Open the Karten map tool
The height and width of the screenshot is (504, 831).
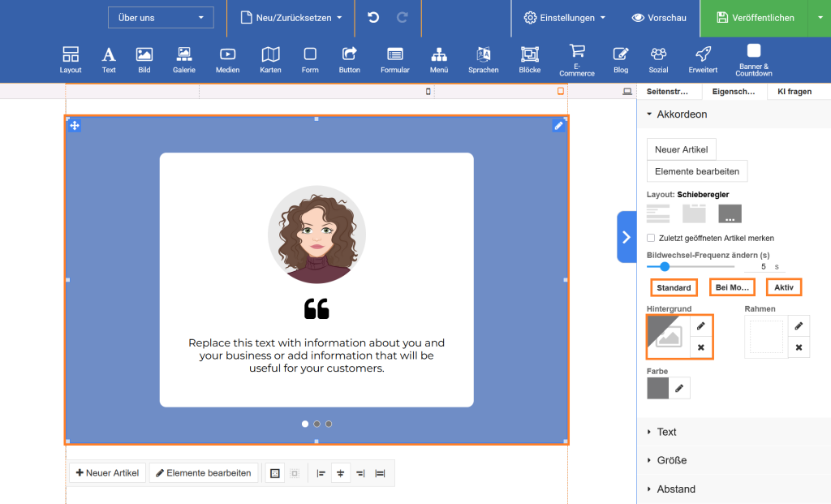[270, 54]
